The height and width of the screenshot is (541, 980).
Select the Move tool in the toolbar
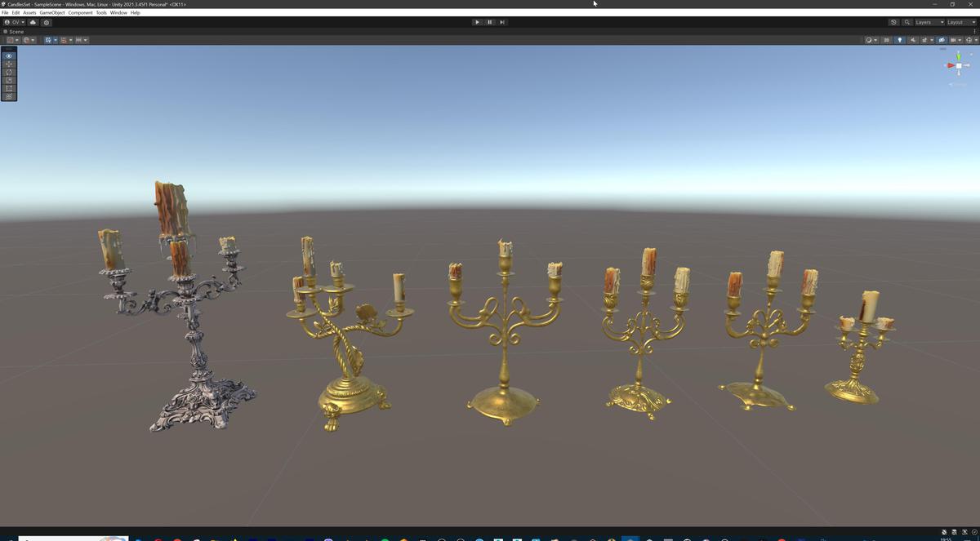(8, 64)
